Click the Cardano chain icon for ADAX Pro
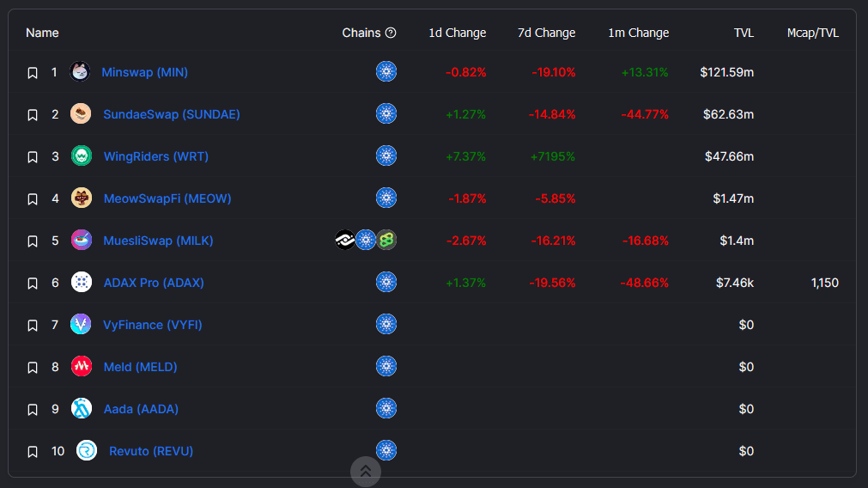The image size is (868, 488). coord(386,282)
